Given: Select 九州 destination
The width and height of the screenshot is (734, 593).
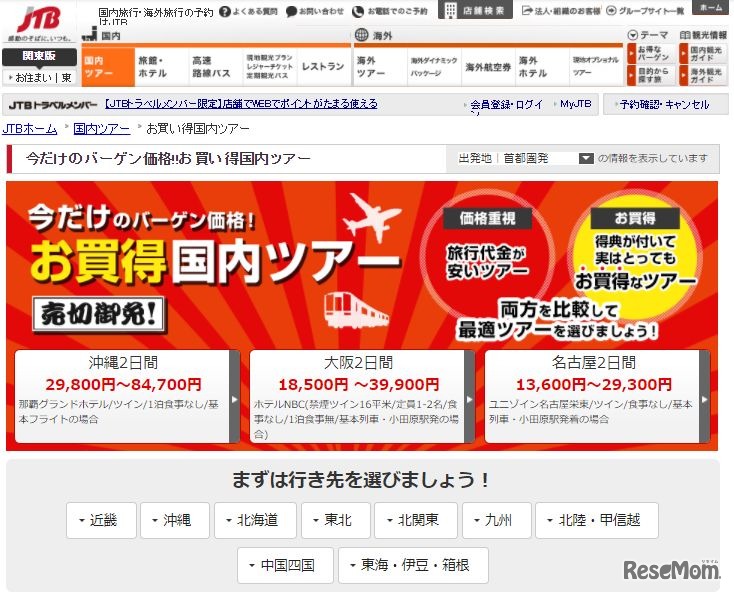Looking at the screenshot, I should 497,520.
